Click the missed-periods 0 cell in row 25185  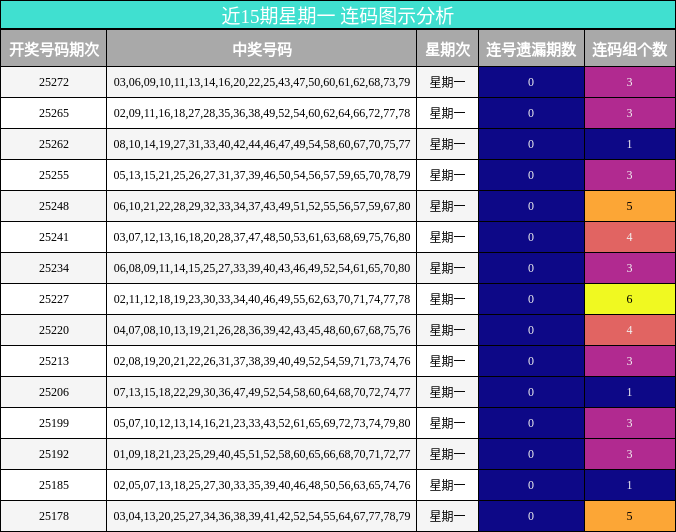[532, 485]
